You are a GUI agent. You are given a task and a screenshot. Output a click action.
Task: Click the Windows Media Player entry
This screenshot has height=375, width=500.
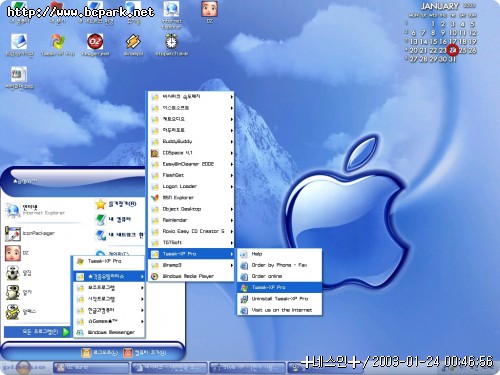coord(191,276)
